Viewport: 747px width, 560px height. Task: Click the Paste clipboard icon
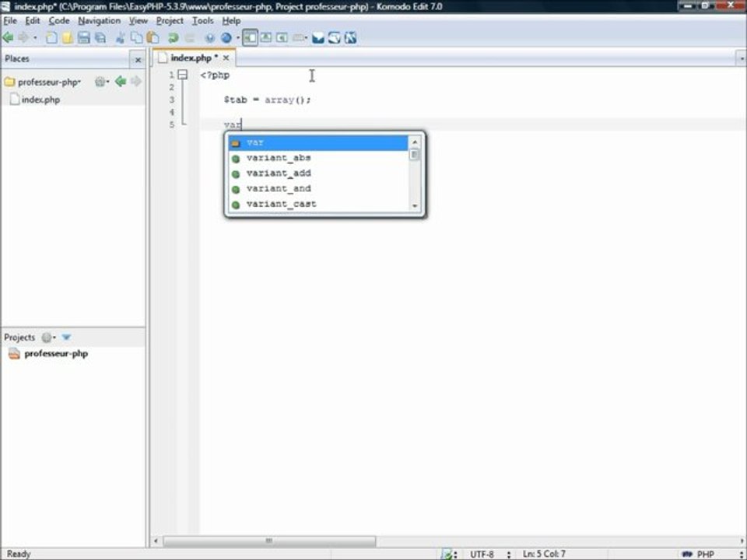coord(153,37)
